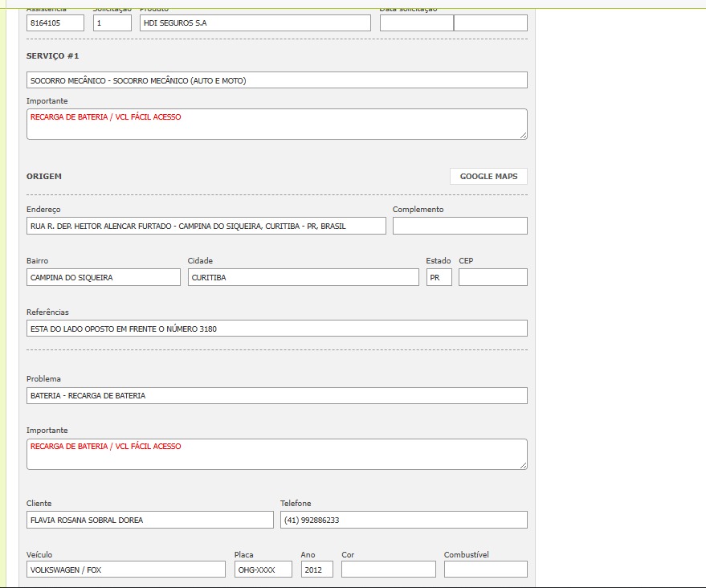Select the Problema field about battery recharge
This screenshot has height=588, width=706.
(x=276, y=396)
